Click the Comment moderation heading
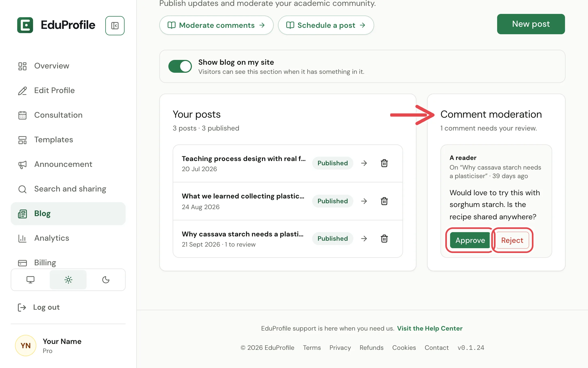This screenshot has height=368, width=588. (491, 114)
